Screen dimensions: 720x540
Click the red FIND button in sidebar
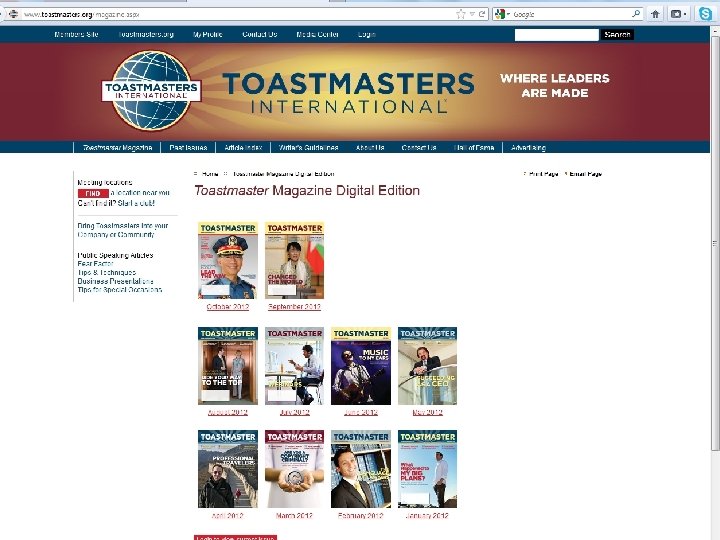point(93,193)
